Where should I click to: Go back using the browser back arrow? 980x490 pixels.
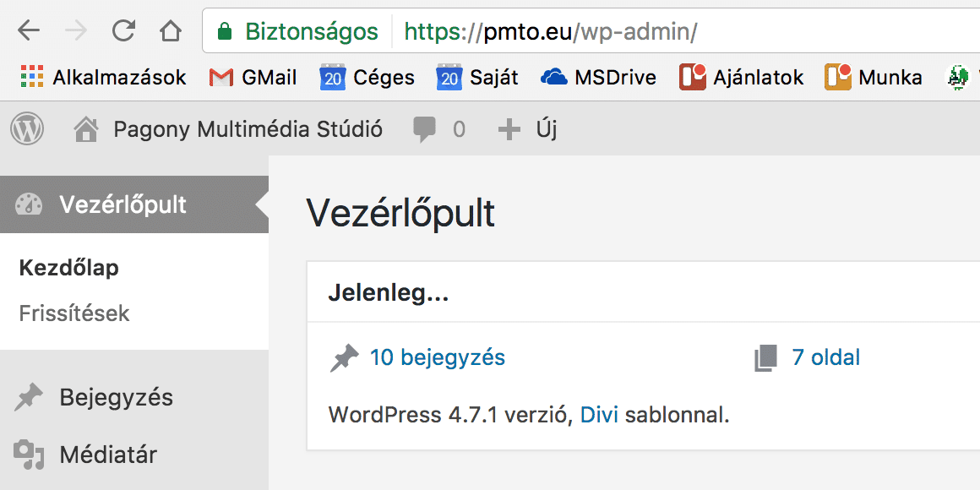29,31
